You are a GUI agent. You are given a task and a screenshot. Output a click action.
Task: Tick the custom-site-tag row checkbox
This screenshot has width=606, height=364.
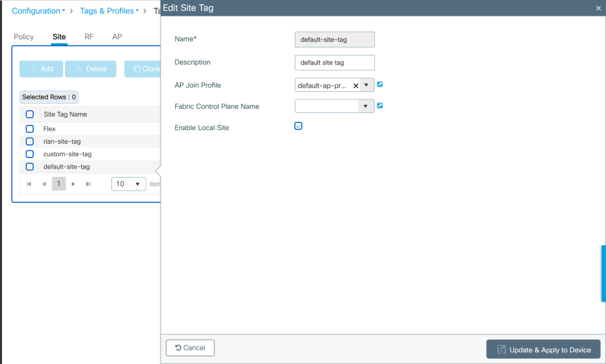point(30,154)
